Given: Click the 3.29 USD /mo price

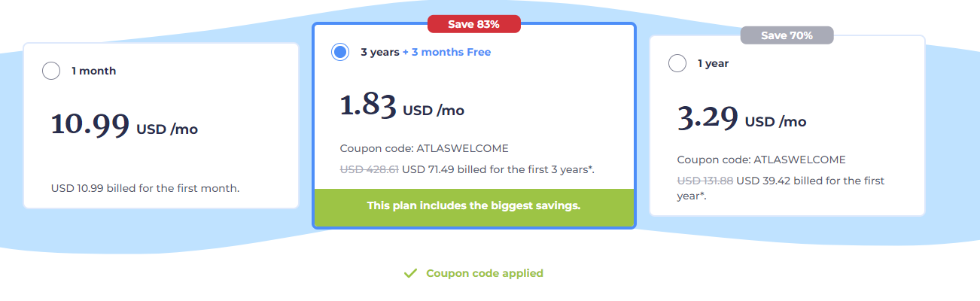Looking at the screenshot, I should (x=741, y=118).
